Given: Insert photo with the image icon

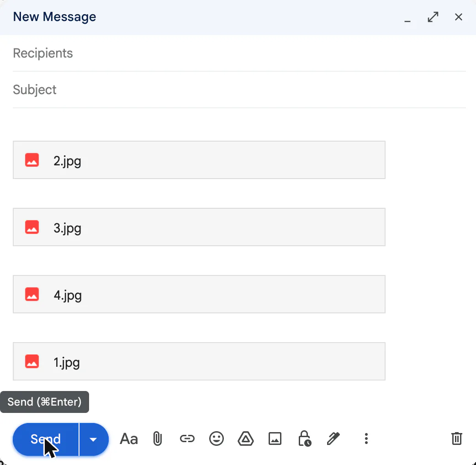Looking at the screenshot, I should (x=275, y=439).
